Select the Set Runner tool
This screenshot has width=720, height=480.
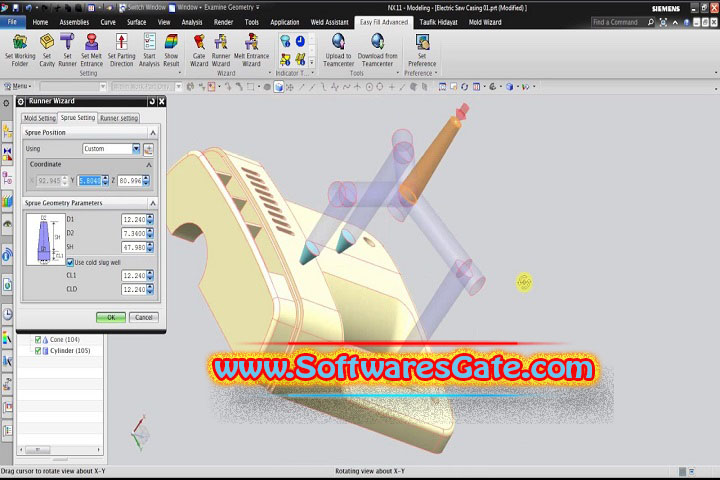click(67, 51)
